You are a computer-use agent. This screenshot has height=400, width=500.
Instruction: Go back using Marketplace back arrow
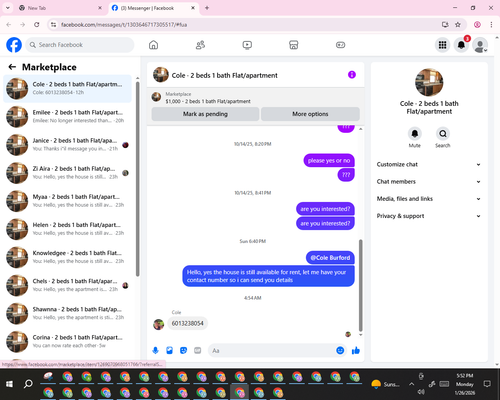click(x=12, y=67)
